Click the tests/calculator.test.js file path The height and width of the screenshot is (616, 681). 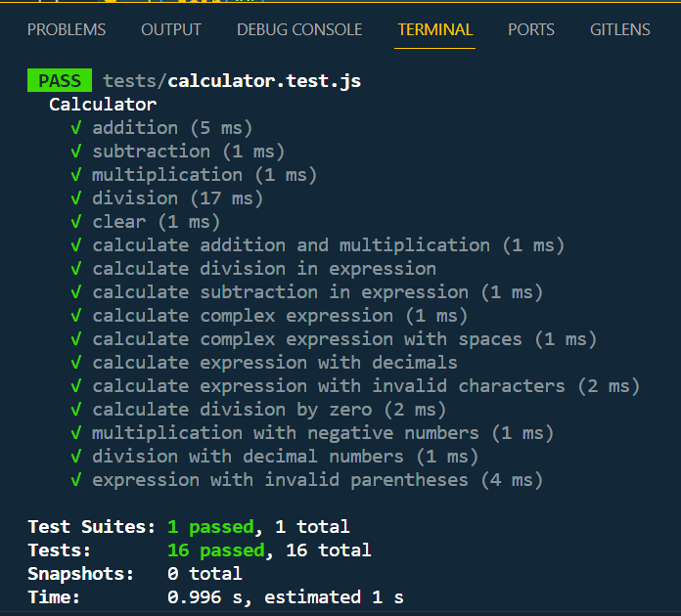pyautogui.click(x=232, y=81)
